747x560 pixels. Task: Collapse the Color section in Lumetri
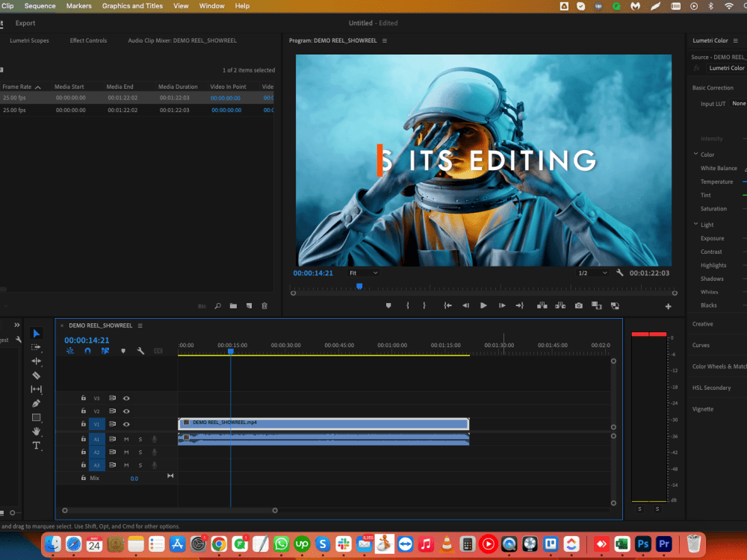(696, 155)
